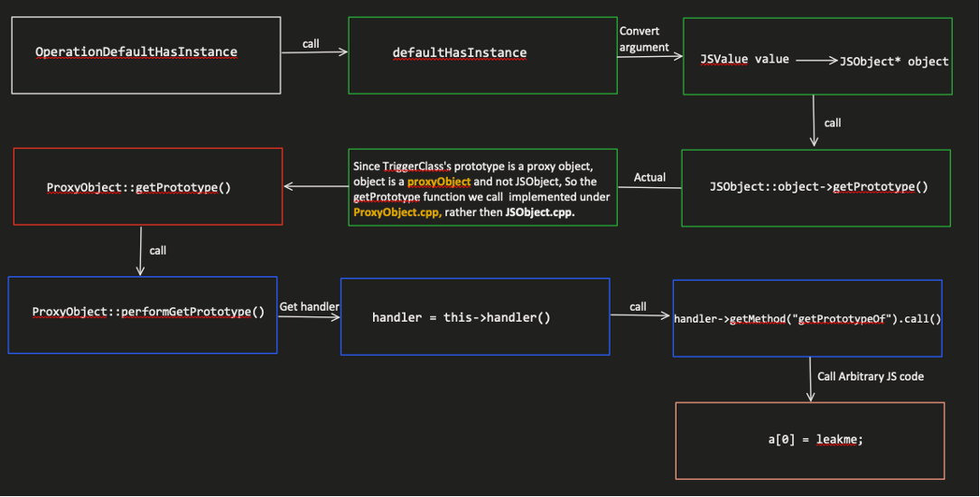Screen dimensions: 980x497
Task: Click the orange proxyObject word
Action: click(x=439, y=182)
